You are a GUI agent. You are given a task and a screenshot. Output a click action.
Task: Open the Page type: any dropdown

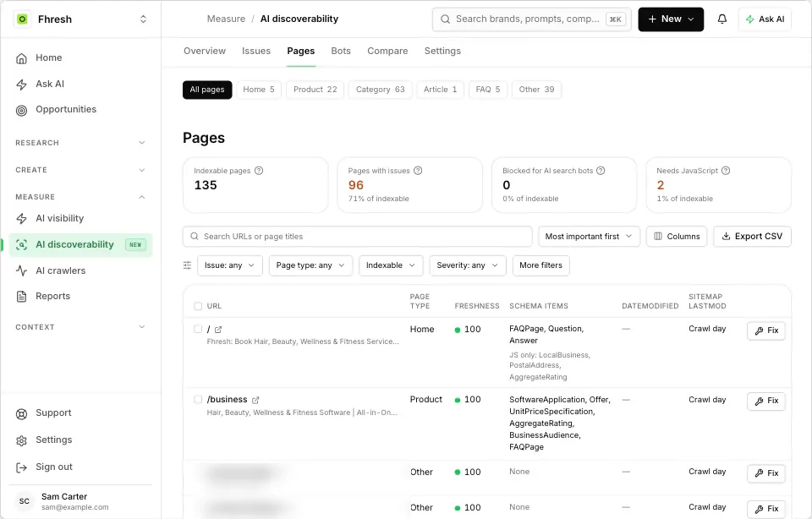click(310, 265)
